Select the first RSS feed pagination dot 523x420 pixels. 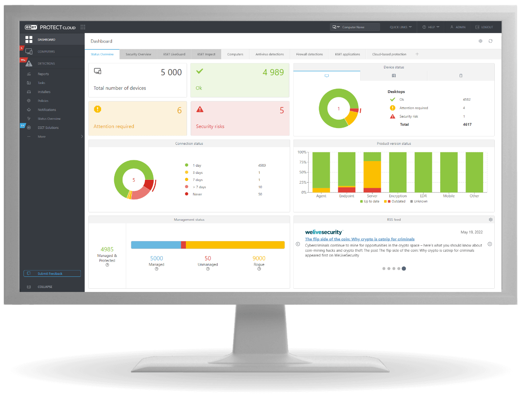pos(384,268)
